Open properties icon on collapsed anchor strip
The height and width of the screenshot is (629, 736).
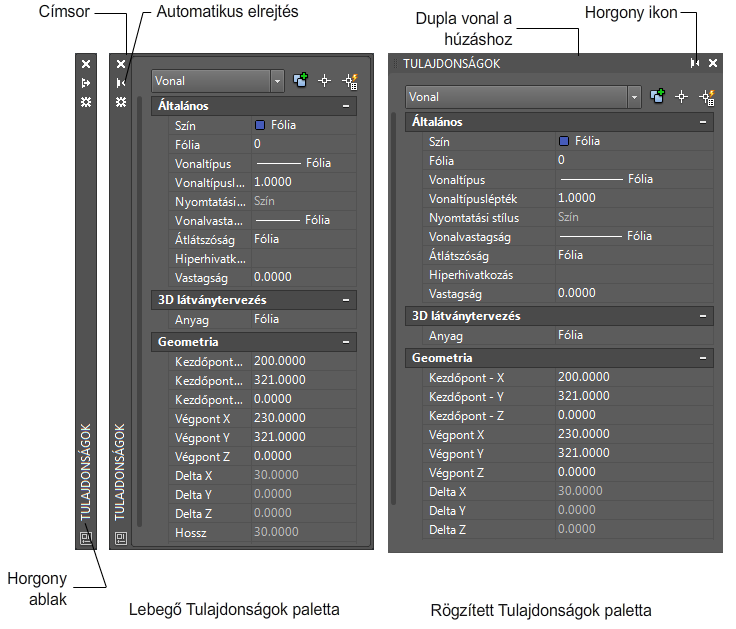coord(86,102)
